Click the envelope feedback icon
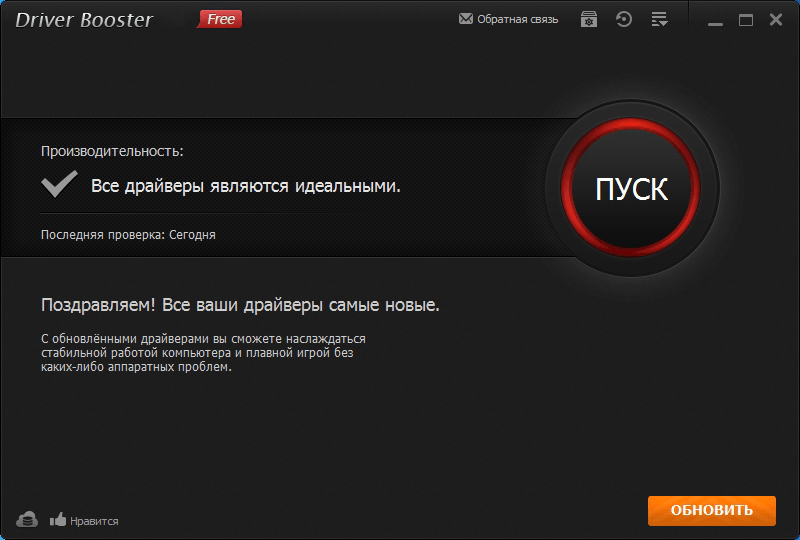This screenshot has width=800, height=540. click(465, 19)
